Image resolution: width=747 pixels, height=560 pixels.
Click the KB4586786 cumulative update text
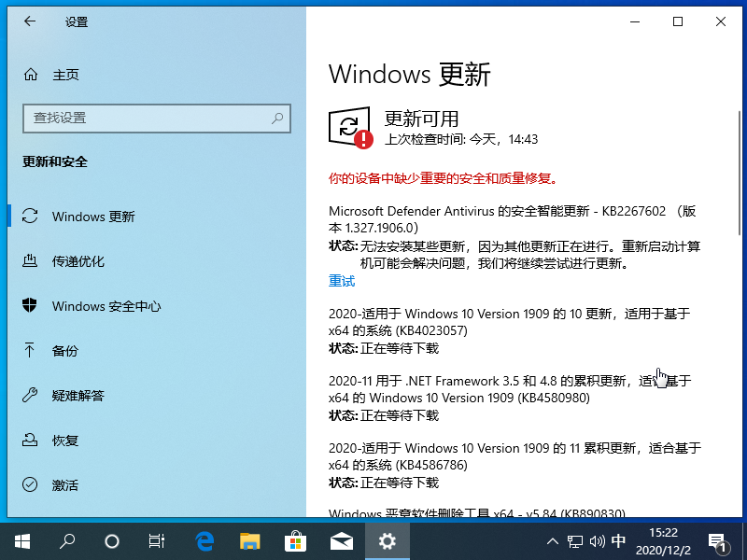pos(515,456)
